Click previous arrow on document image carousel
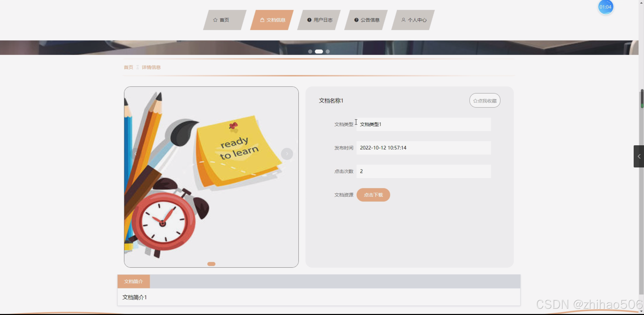Viewport: 644px width, 315px height. click(x=136, y=154)
